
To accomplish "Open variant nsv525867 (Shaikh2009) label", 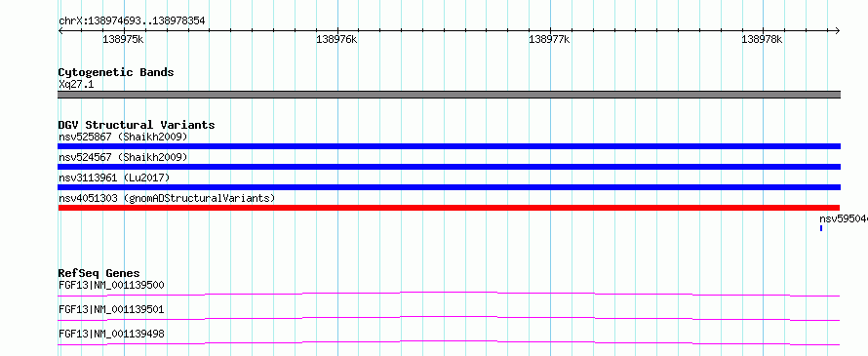I will [x=123, y=137].
